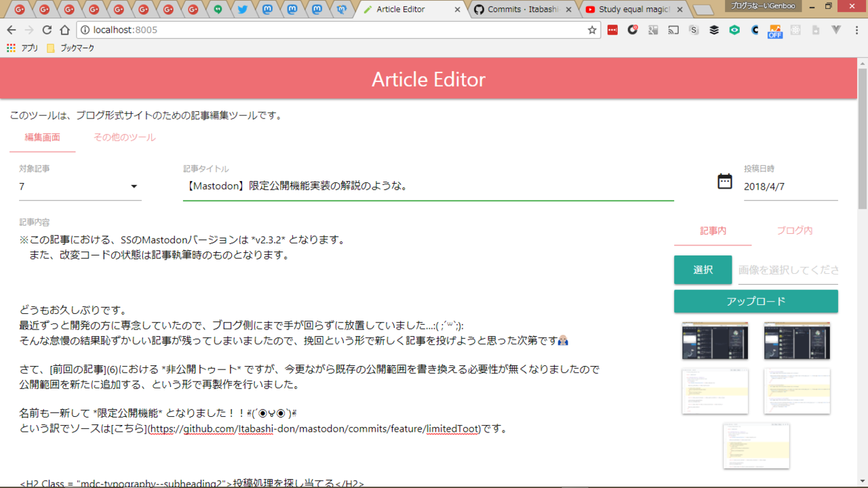Bookmark this page with the star icon
The width and height of the screenshot is (868, 488).
(591, 30)
